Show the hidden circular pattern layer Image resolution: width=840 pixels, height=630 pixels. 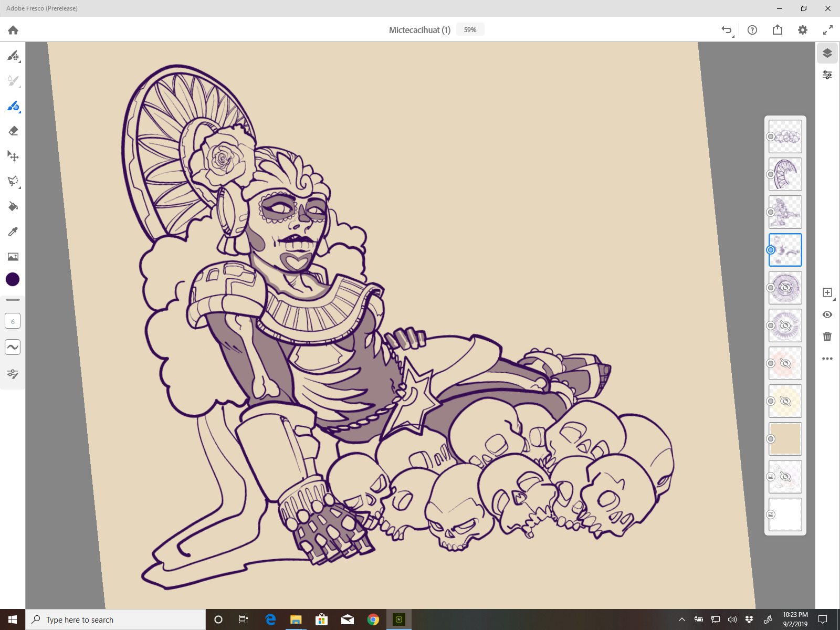pos(785,288)
